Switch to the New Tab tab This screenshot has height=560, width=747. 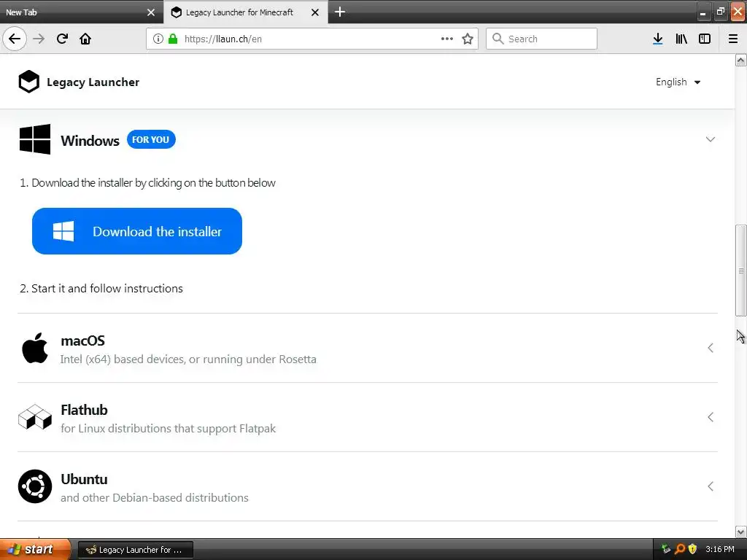82,12
